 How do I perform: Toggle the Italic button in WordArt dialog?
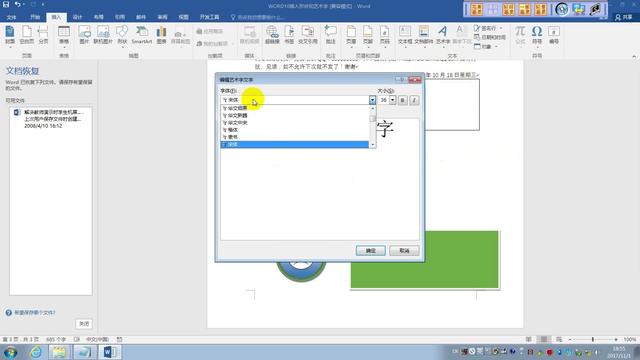(x=414, y=100)
